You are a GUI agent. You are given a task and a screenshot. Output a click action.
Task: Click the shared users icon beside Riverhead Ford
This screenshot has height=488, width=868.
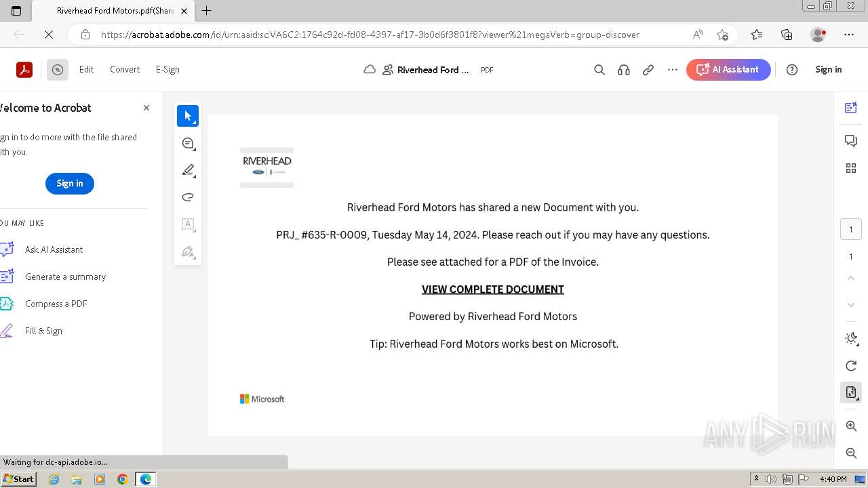(388, 70)
